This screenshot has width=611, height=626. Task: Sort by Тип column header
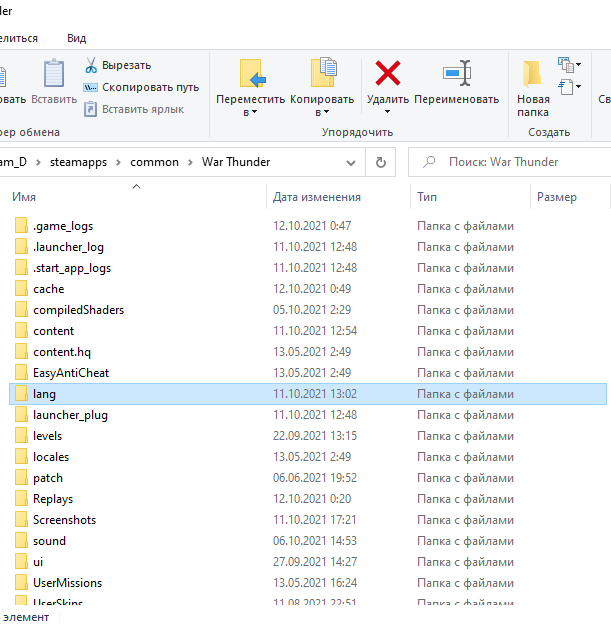point(427,197)
